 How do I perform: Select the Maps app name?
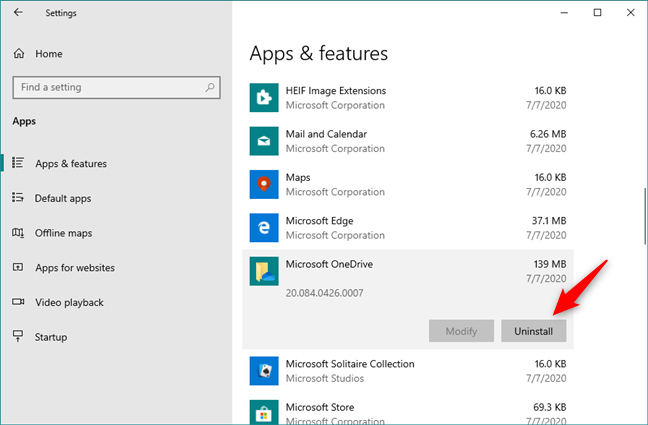(298, 177)
